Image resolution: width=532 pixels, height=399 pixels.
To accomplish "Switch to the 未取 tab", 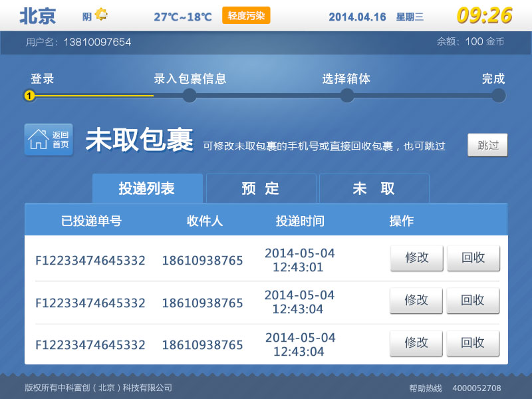I will coord(374,188).
